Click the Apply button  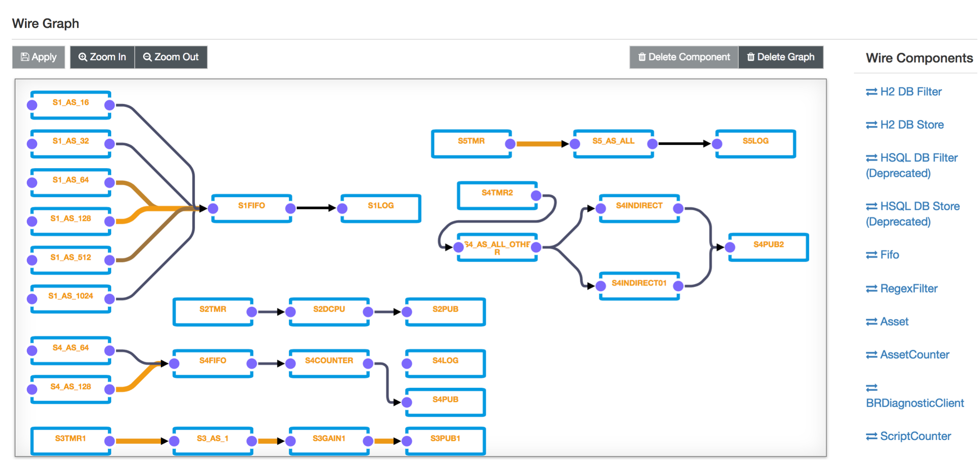(38, 57)
